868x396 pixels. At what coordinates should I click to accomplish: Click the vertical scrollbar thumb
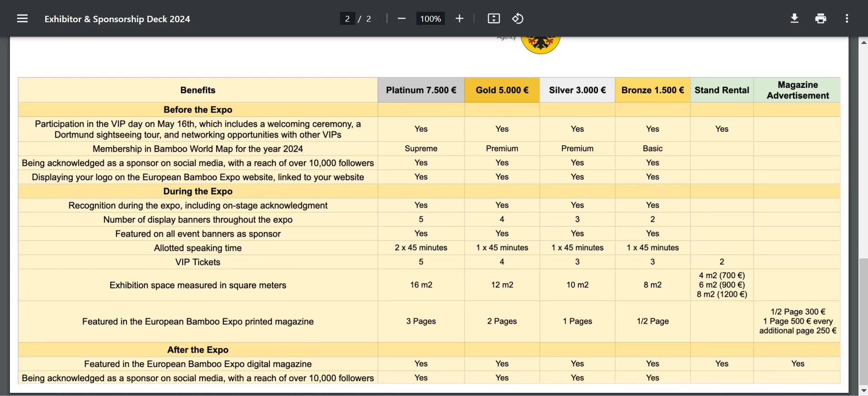tap(863, 321)
